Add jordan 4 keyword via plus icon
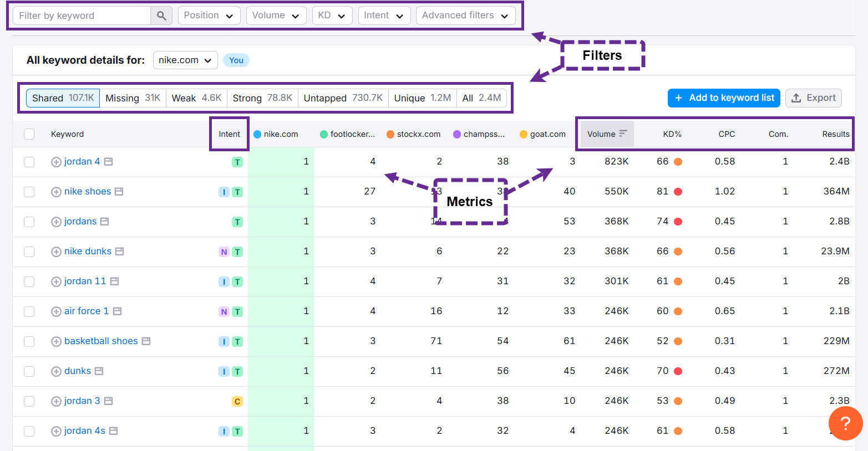The image size is (868, 451). (56, 162)
